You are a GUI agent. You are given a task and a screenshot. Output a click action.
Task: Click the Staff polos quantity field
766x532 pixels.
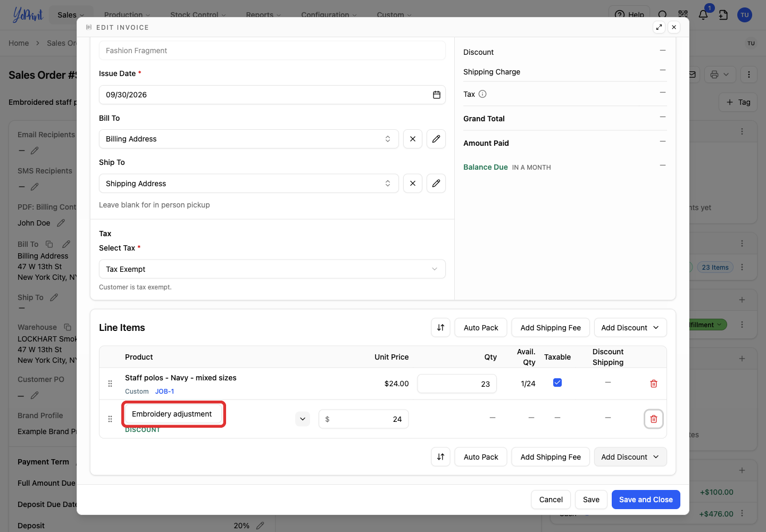coord(457,384)
